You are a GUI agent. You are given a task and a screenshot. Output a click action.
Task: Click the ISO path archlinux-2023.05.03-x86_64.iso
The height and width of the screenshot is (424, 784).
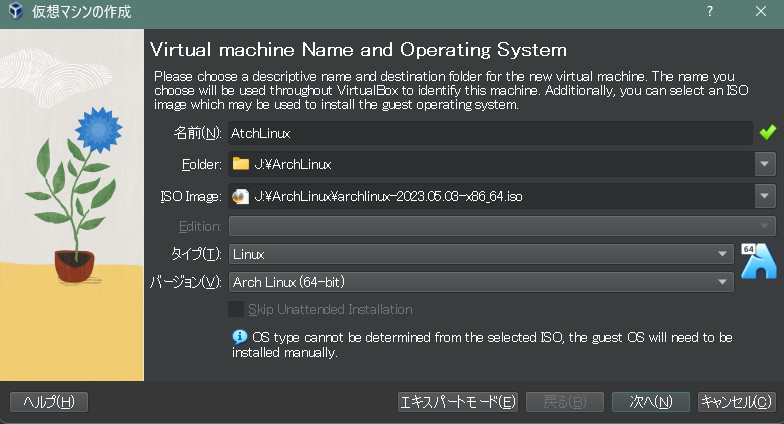pyautogui.click(x=388, y=196)
